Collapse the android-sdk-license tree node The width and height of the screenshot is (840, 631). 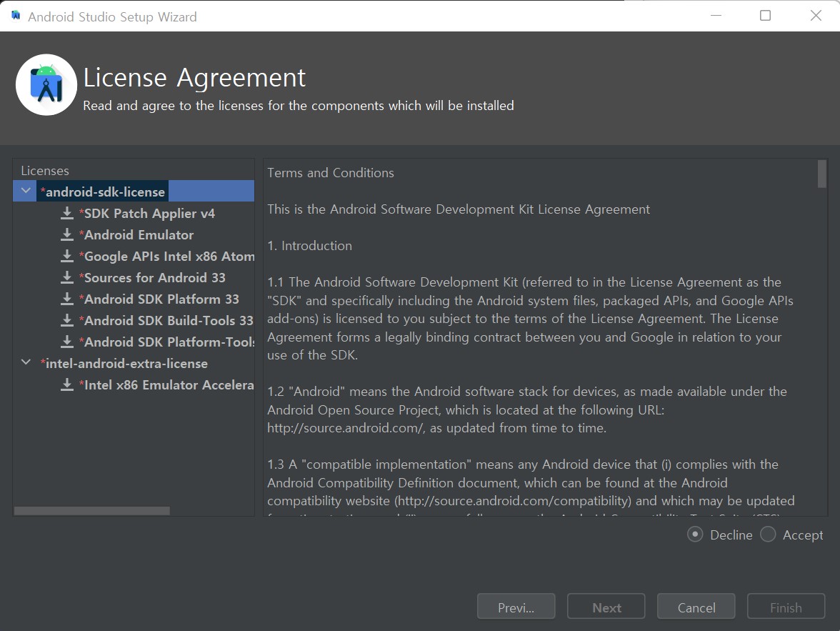(26, 191)
